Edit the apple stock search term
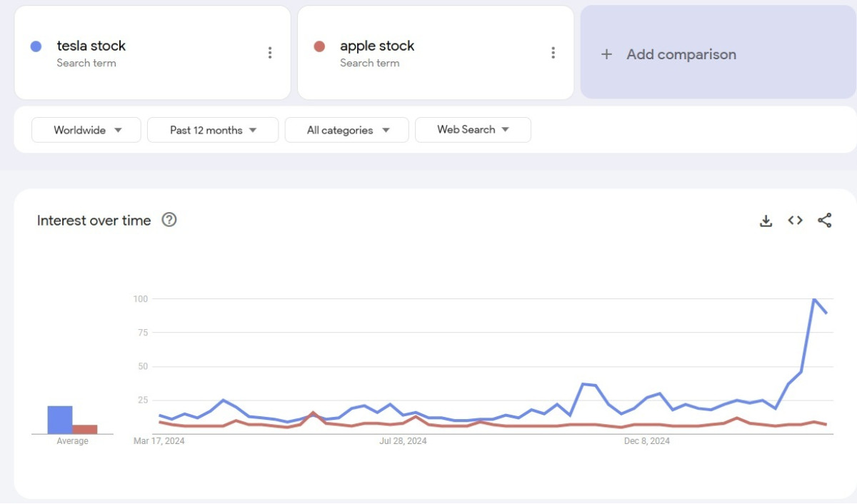This screenshot has width=857, height=504. coord(377,46)
